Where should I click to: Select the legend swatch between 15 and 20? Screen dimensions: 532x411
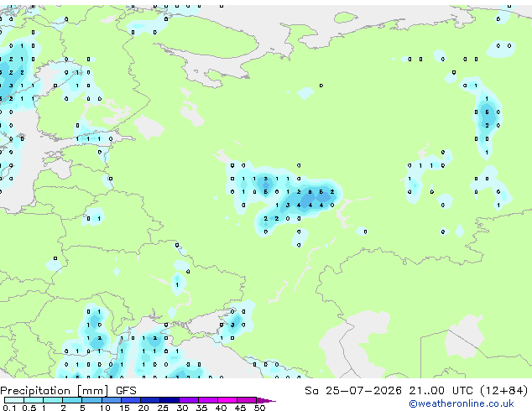coord(130,400)
